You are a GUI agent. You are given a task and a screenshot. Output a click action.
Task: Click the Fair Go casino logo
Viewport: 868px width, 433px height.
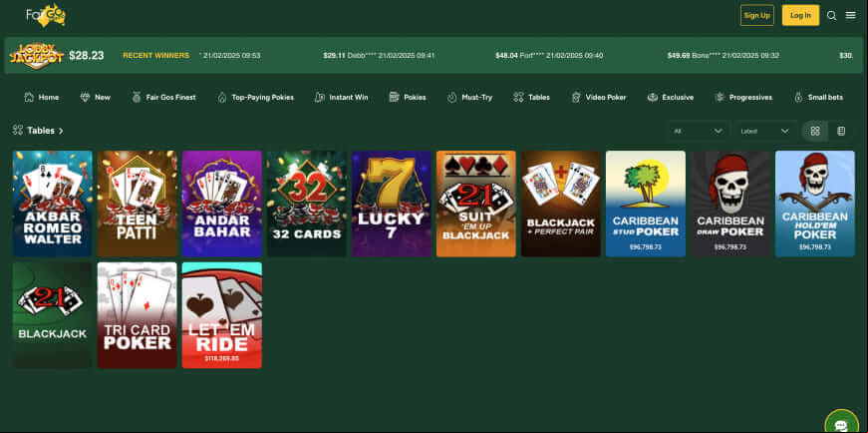tap(46, 15)
